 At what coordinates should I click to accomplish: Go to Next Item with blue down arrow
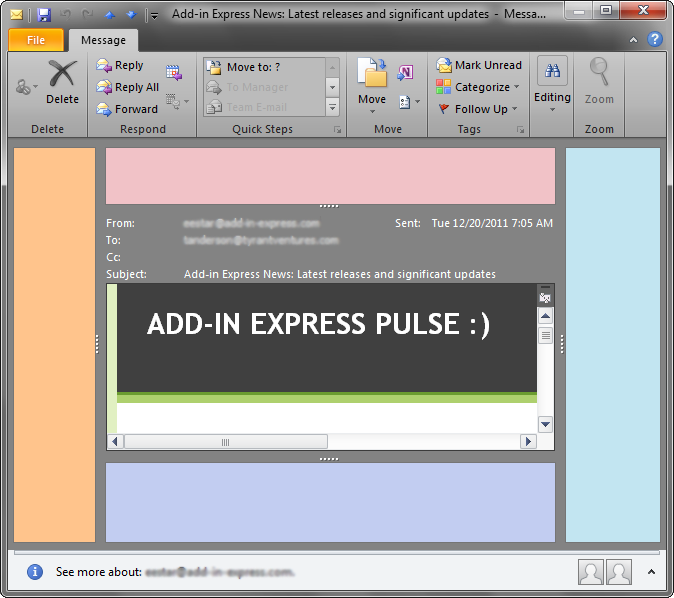(x=132, y=15)
